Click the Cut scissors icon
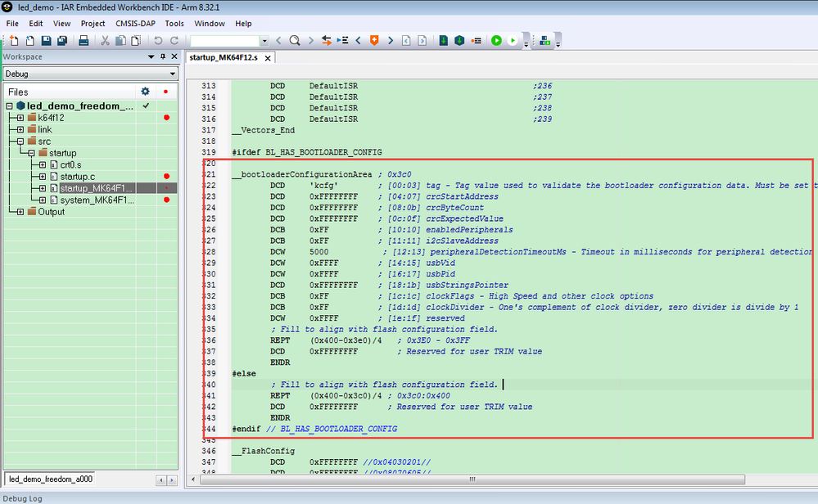The height and width of the screenshot is (504, 818). click(105, 40)
